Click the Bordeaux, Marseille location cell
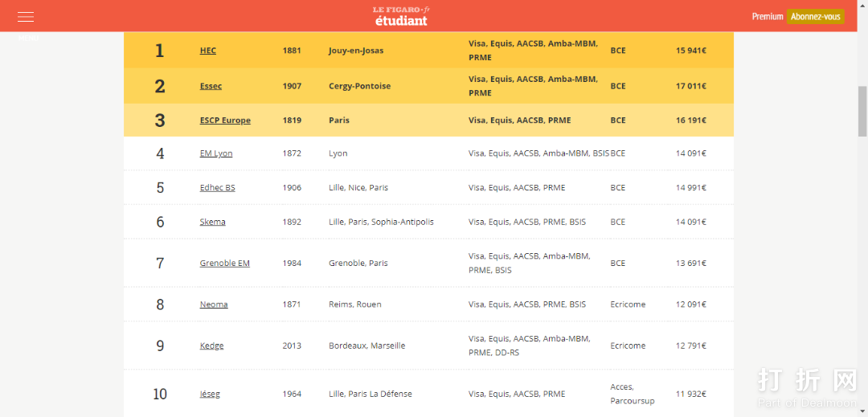This screenshot has width=868, height=417. point(366,346)
